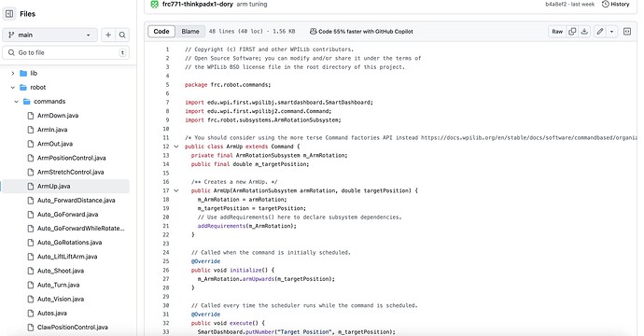Click the Autos.java file icon
The image size is (644, 336).
[x=31, y=314]
